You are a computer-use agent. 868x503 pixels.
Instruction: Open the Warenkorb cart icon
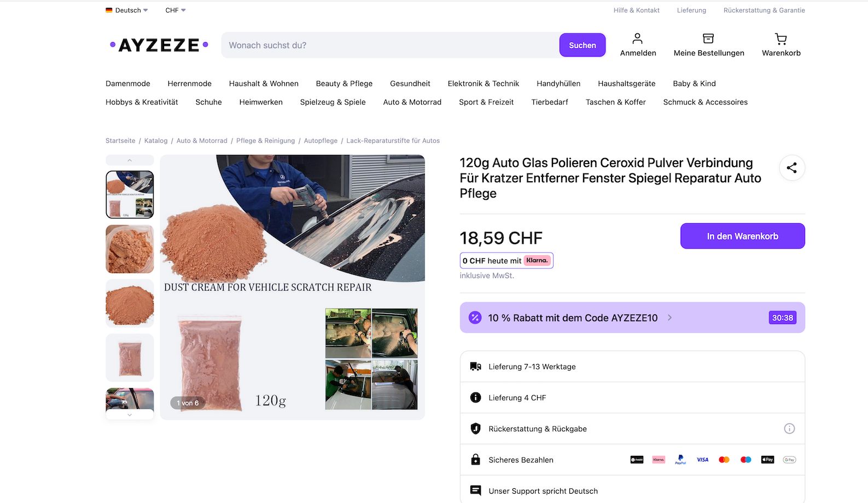pyautogui.click(x=780, y=39)
